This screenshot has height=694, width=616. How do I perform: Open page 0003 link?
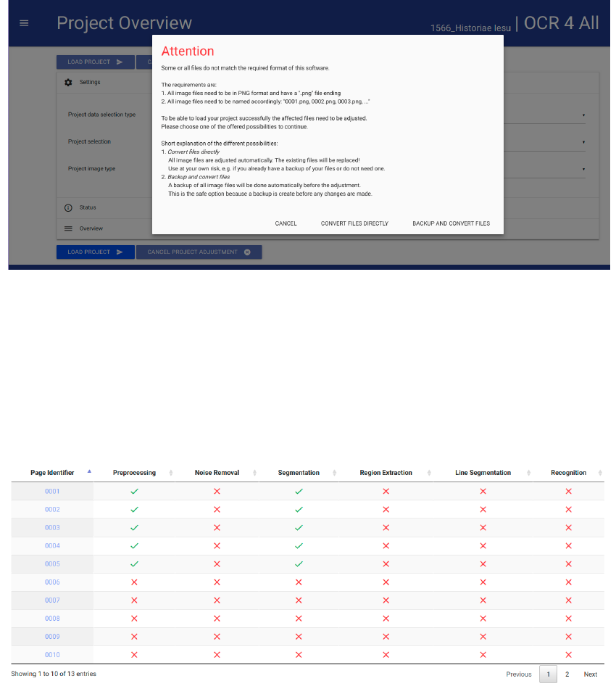tap(52, 528)
